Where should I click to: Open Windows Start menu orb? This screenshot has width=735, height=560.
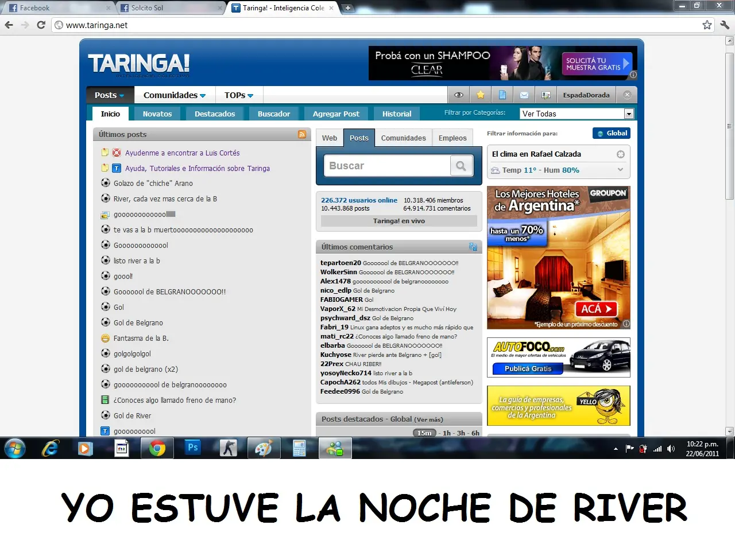pos(15,448)
